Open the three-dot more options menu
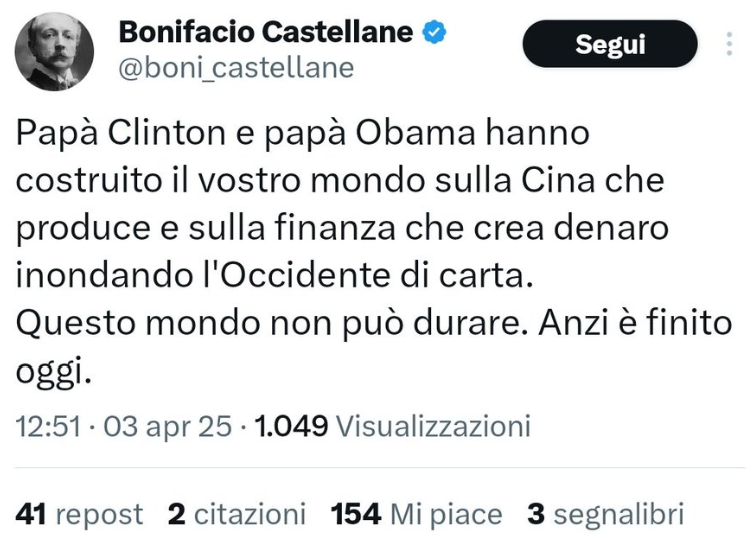This screenshot has height=547, width=754. tap(727, 44)
